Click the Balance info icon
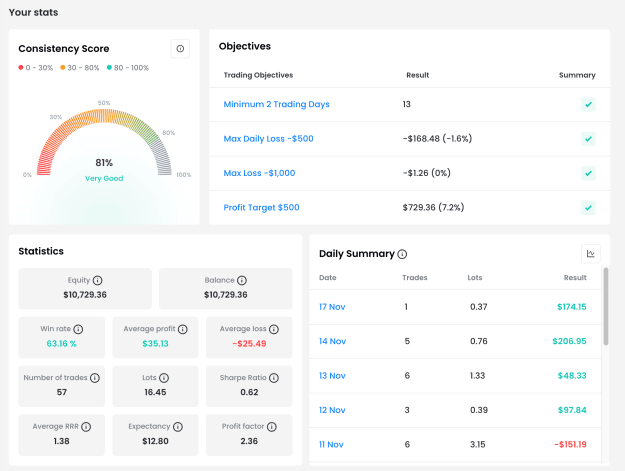625x471 pixels. click(x=242, y=281)
